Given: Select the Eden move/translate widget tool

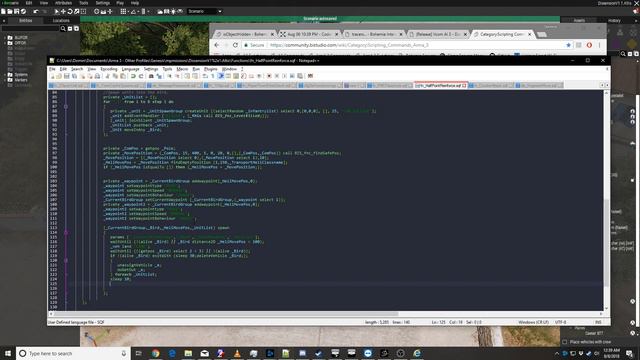Looking at the screenshot, I should pos(63,11).
